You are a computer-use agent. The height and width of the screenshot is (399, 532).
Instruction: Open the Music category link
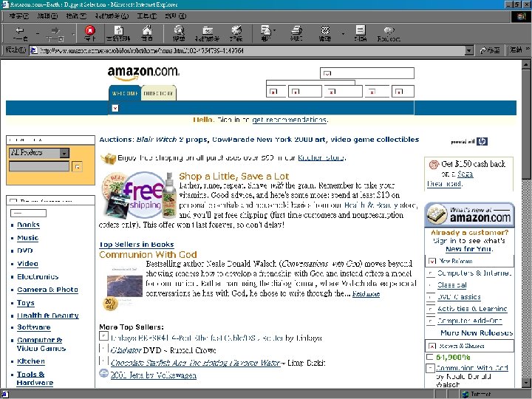pyautogui.click(x=27, y=237)
